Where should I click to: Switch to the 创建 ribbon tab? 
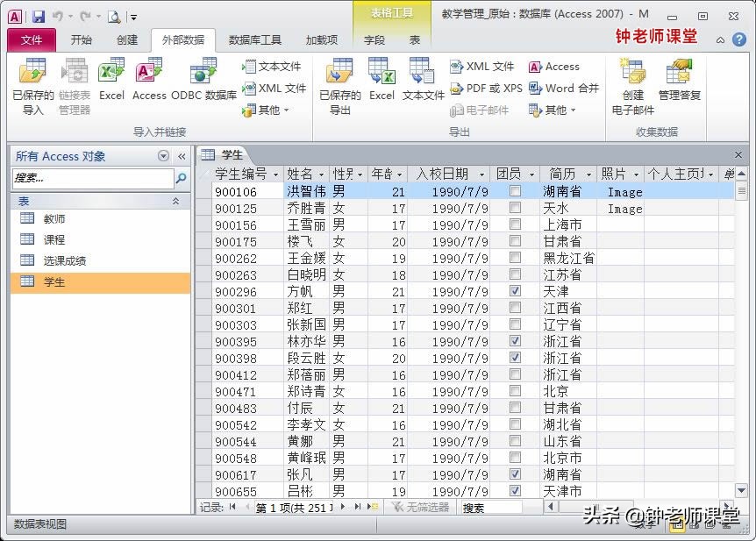(127, 39)
